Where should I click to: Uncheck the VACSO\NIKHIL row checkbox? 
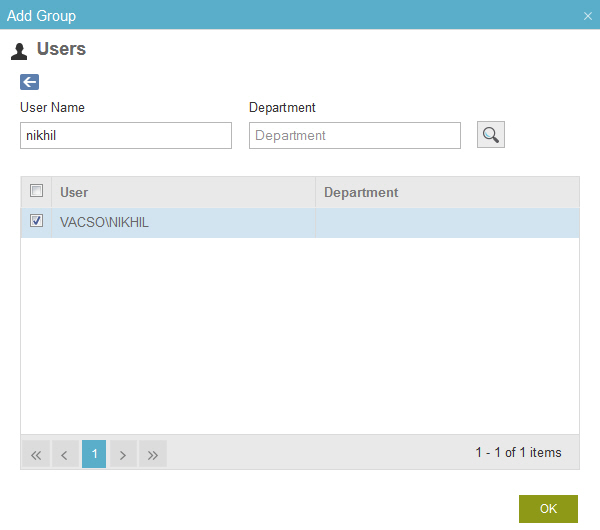pos(36,221)
